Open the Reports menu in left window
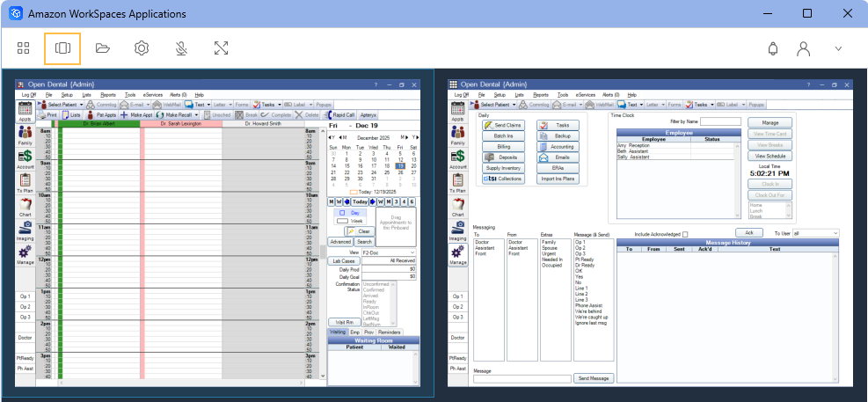Image resolution: width=868 pixels, height=402 pixels. coord(108,94)
